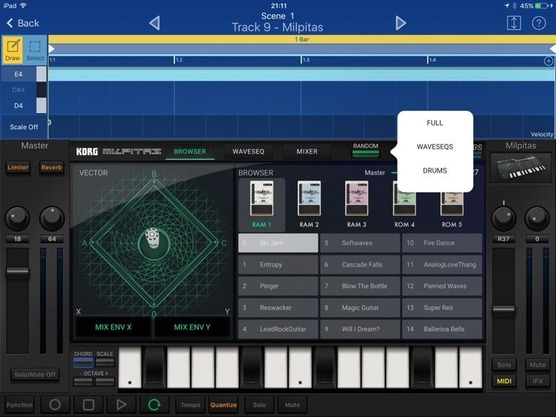556x417 pixels.
Task: Toggle the master Limiter
Action: pos(18,167)
